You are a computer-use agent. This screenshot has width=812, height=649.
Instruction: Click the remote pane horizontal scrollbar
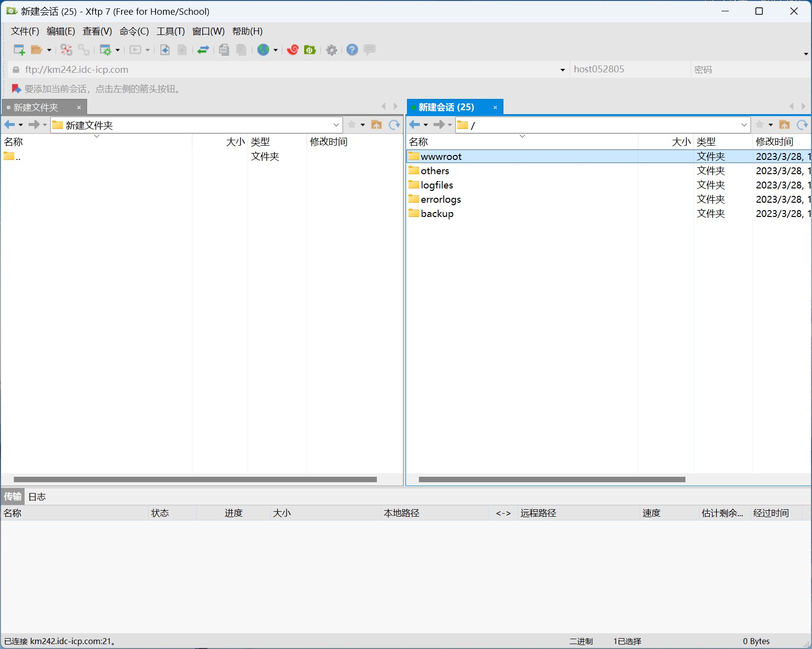pos(551,479)
